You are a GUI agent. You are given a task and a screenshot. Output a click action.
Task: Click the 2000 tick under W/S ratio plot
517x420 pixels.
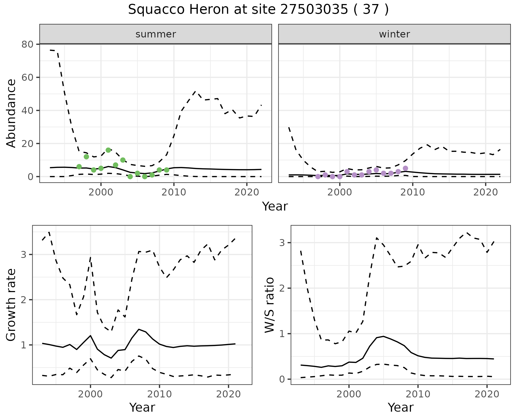(x=349, y=394)
